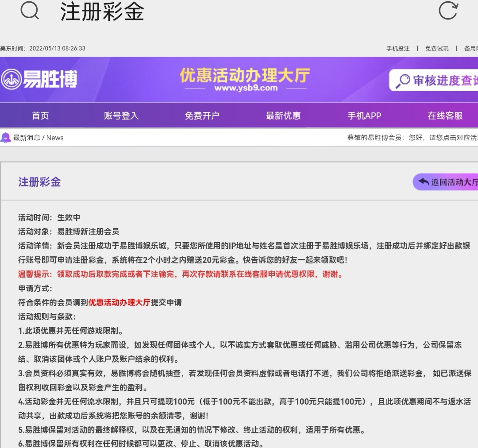Viewport: 478px width, 448px height.
Task: Click the refresh page icon
Action: (x=447, y=11)
